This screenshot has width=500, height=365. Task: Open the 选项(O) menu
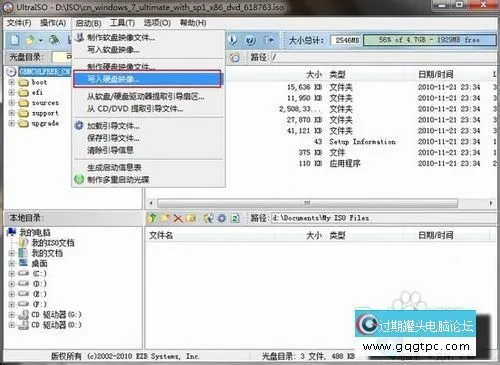coord(157,23)
